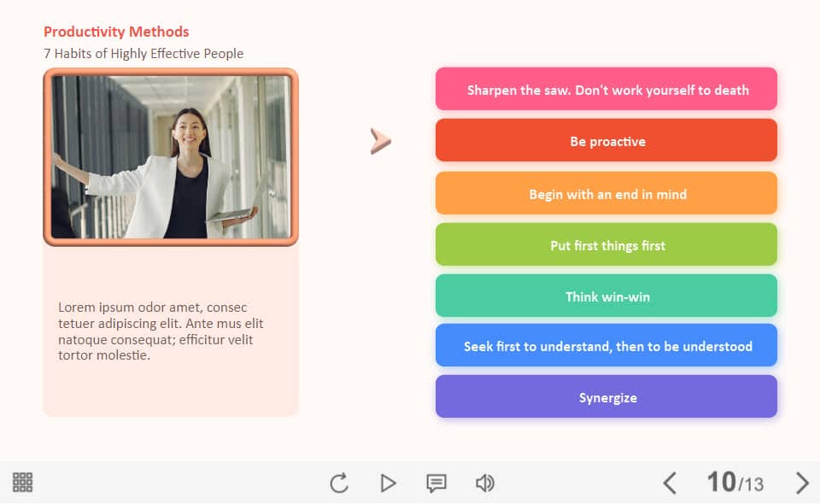The height and width of the screenshot is (504, 820).
Task: Select the purple 'Synergize' button
Action: [606, 397]
